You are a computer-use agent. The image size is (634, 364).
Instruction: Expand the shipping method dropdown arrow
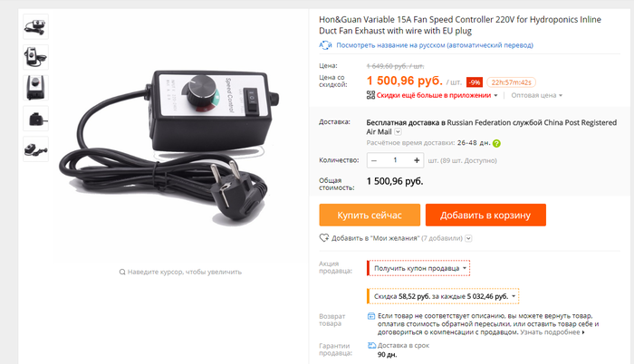coord(398,132)
